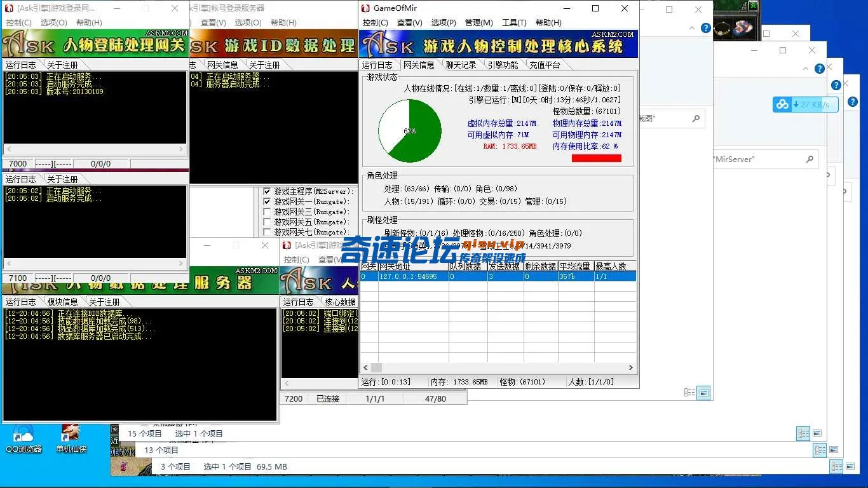The height and width of the screenshot is (488, 868).
Task: Open 帮助(H) menu in GameOfMir
Action: [548, 22]
